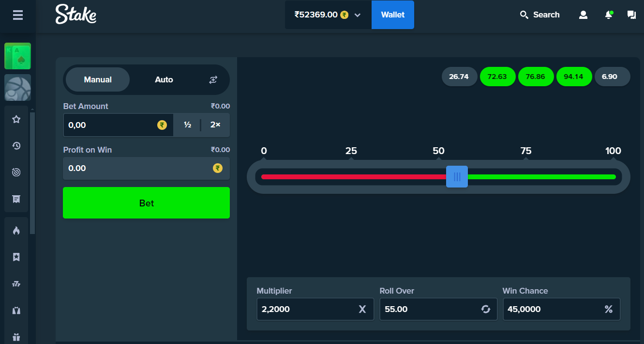Open the casino green card game icon
The width and height of the screenshot is (644, 344).
[x=17, y=56]
